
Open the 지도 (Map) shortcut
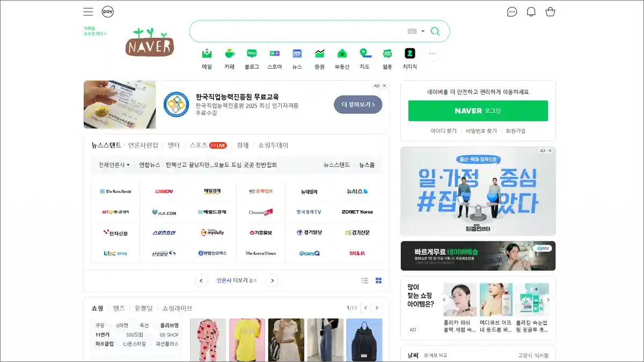point(365,59)
